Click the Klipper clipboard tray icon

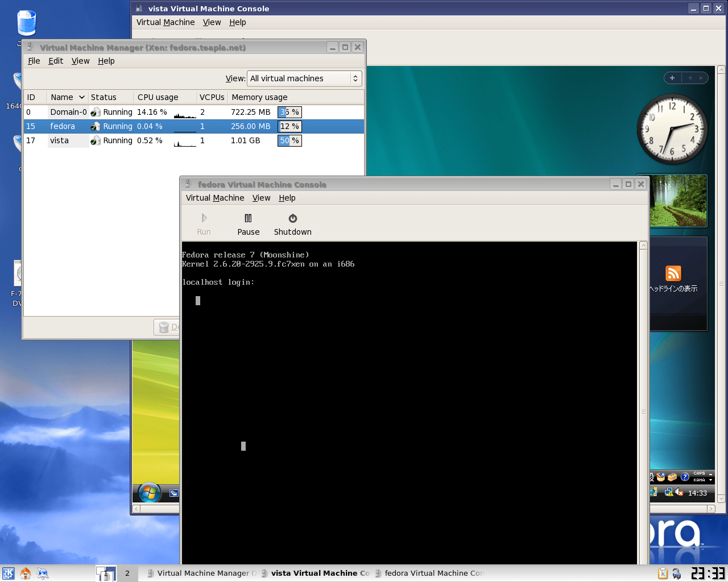pyautogui.click(x=663, y=573)
